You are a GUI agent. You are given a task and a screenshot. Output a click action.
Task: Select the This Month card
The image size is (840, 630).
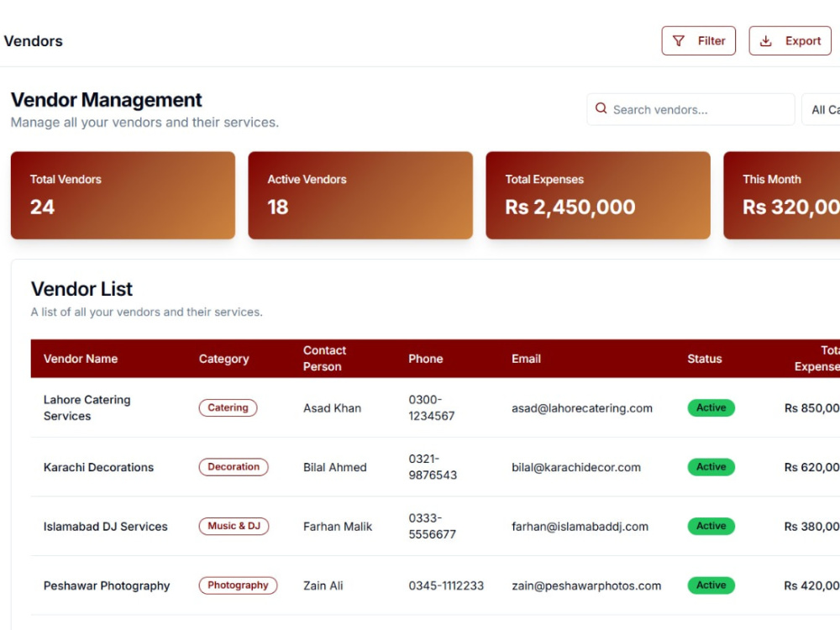781,195
